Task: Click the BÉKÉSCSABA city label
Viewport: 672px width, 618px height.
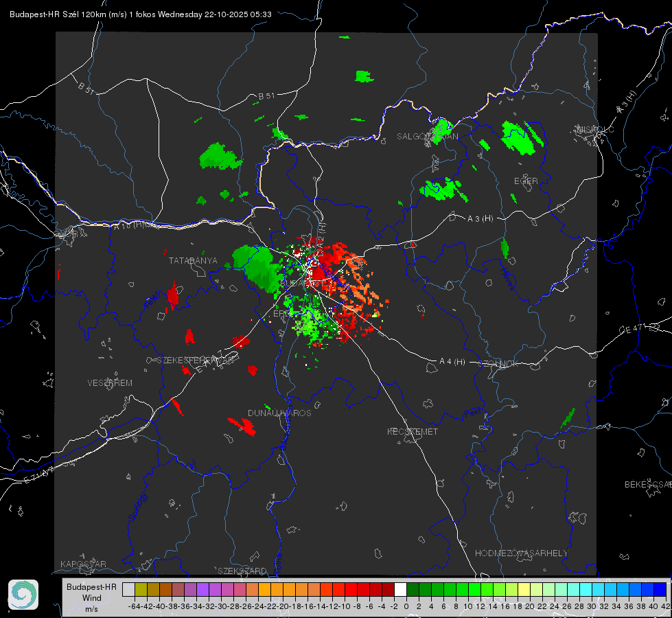Action: [648, 484]
